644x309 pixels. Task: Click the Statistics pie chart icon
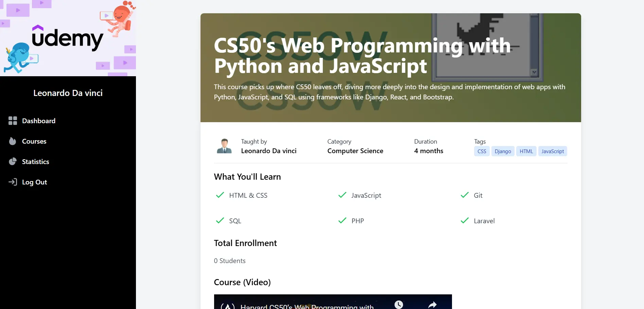click(13, 162)
